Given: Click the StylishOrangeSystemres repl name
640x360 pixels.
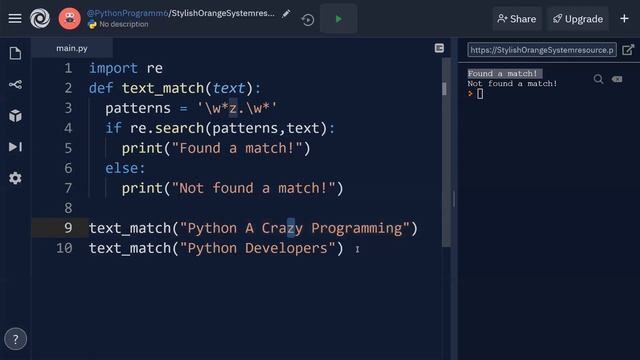Looking at the screenshot, I should (x=223, y=13).
